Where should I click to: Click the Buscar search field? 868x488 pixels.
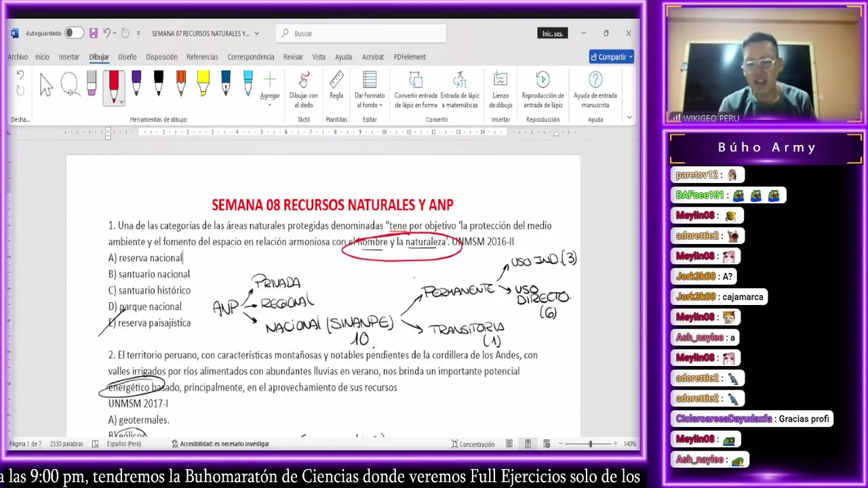pyautogui.click(x=361, y=33)
